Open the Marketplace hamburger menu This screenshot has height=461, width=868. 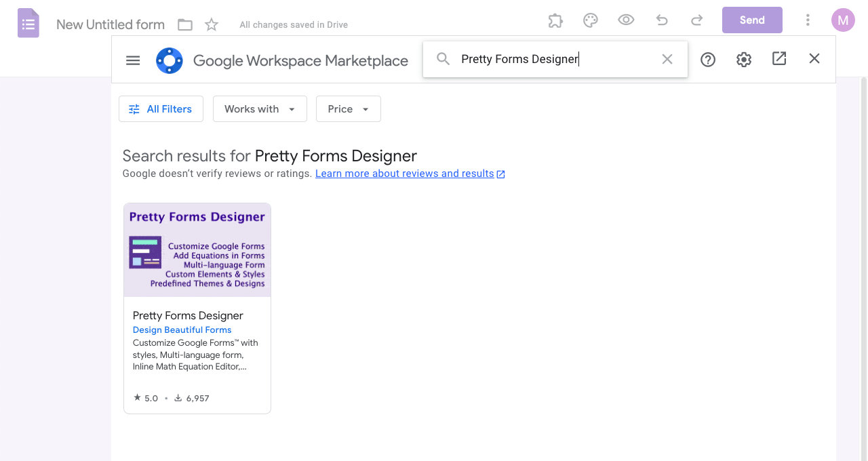[133, 60]
